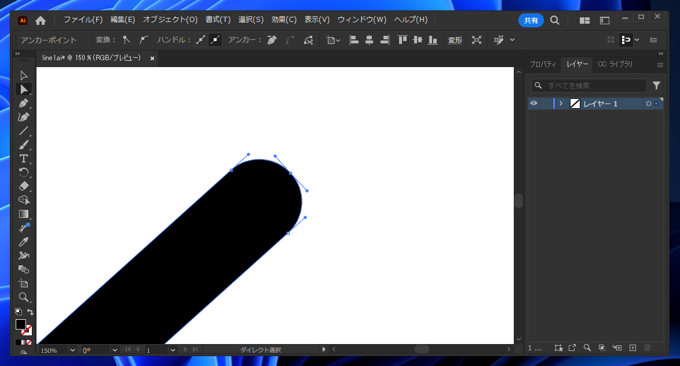This screenshot has height=366, width=680.
Task: Open search with the magnifier icon in title bar
Action: (x=554, y=20)
